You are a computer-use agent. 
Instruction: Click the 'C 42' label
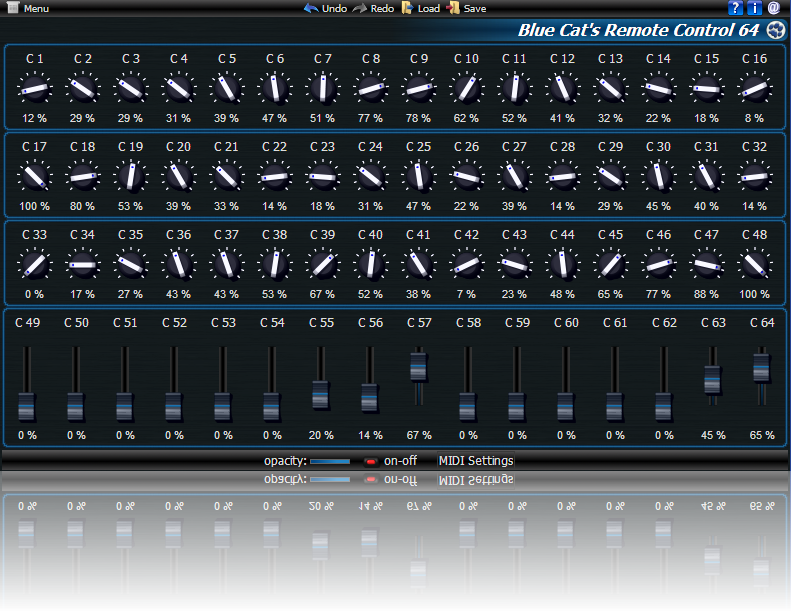[466, 235]
